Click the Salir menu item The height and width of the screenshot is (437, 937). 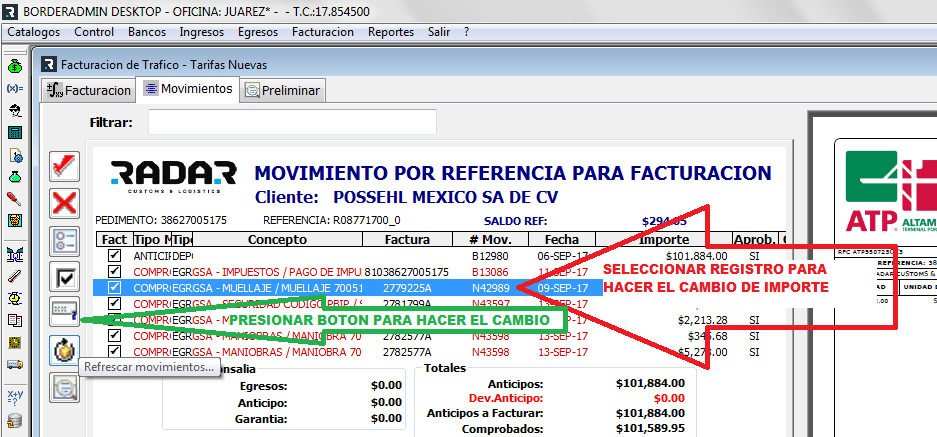[439, 32]
